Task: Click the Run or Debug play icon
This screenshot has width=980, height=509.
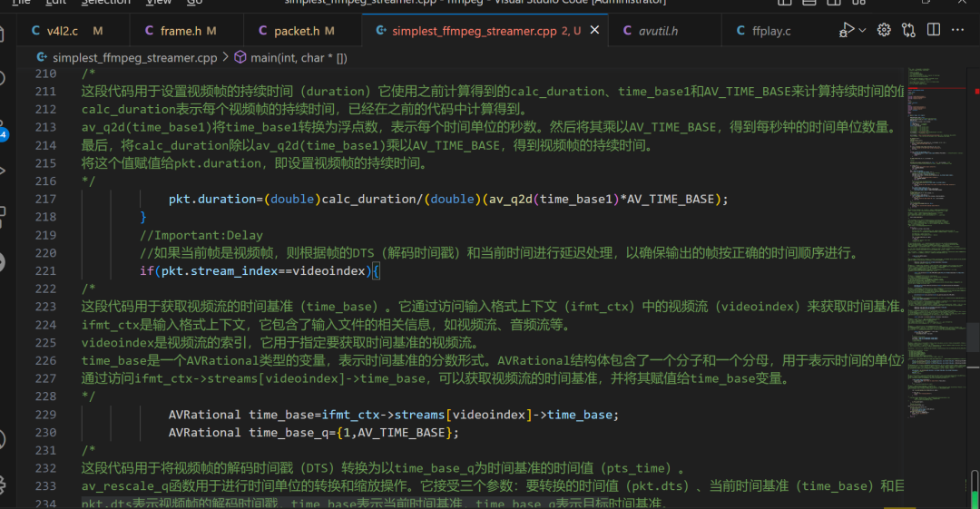Action: tap(847, 30)
